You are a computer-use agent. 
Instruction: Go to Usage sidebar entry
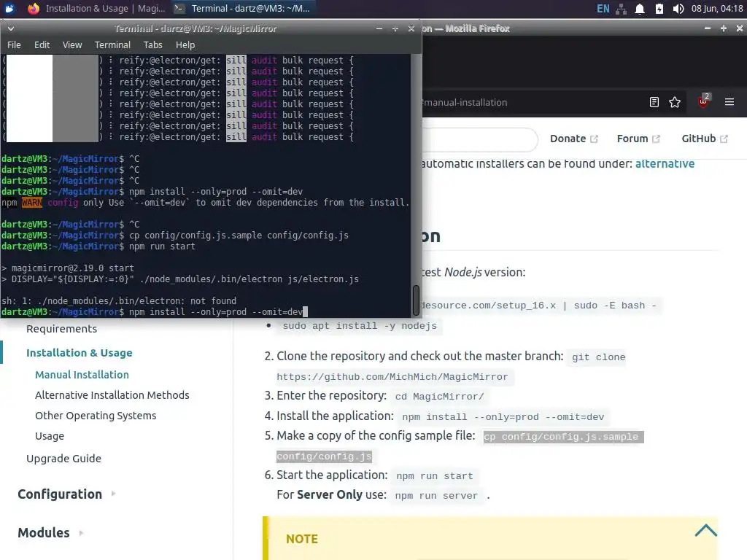point(50,436)
